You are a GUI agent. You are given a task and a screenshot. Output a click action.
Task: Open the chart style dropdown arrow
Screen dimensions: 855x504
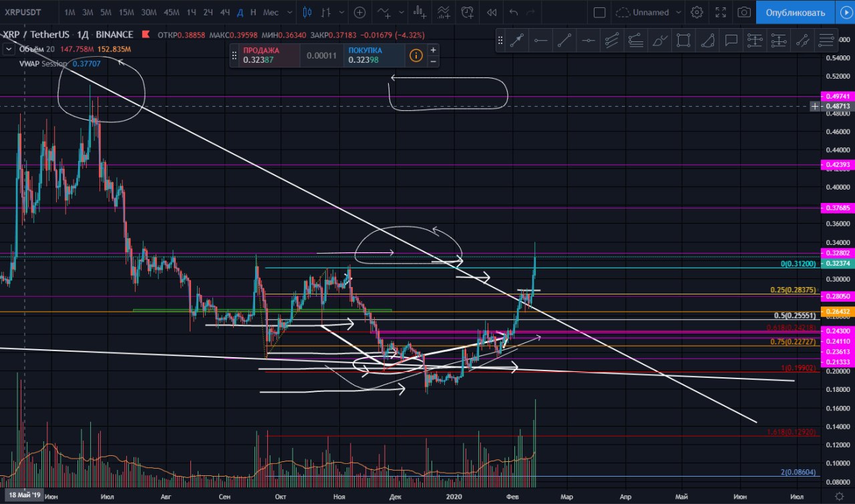342,12
